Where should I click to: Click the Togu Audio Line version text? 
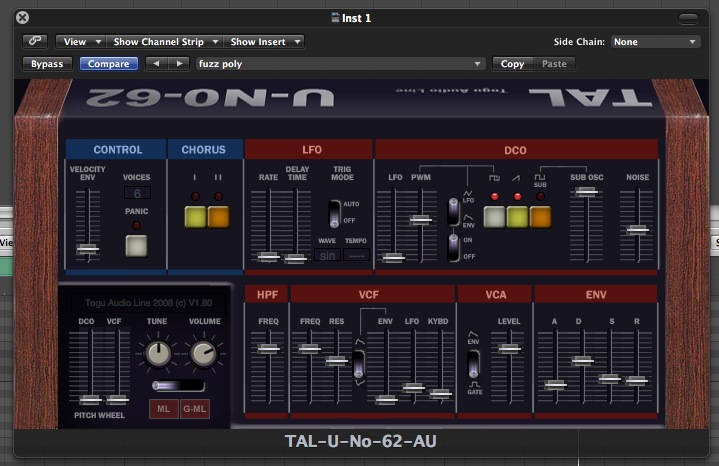coord(148,303)
